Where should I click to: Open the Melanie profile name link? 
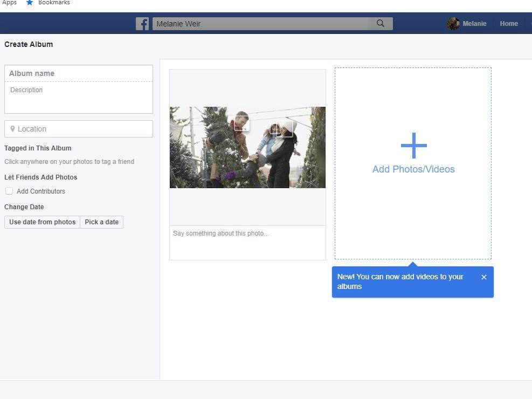pyautogui.click(x=474, y=24)
